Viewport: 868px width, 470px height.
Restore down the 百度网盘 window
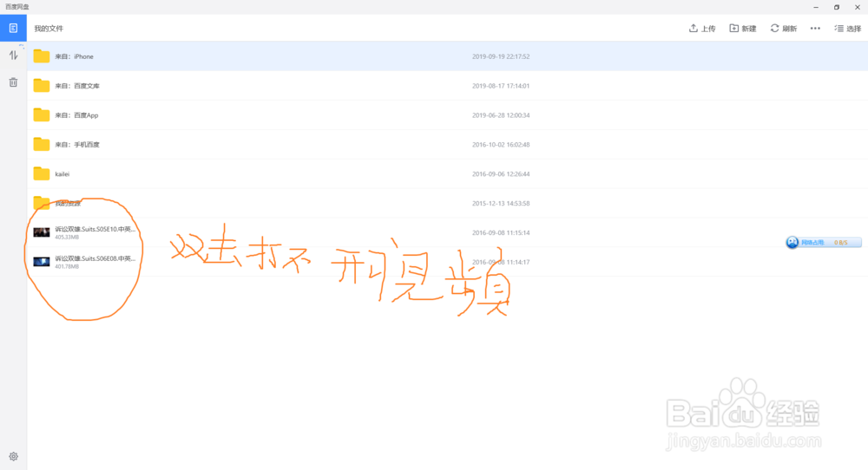[837, 7]
